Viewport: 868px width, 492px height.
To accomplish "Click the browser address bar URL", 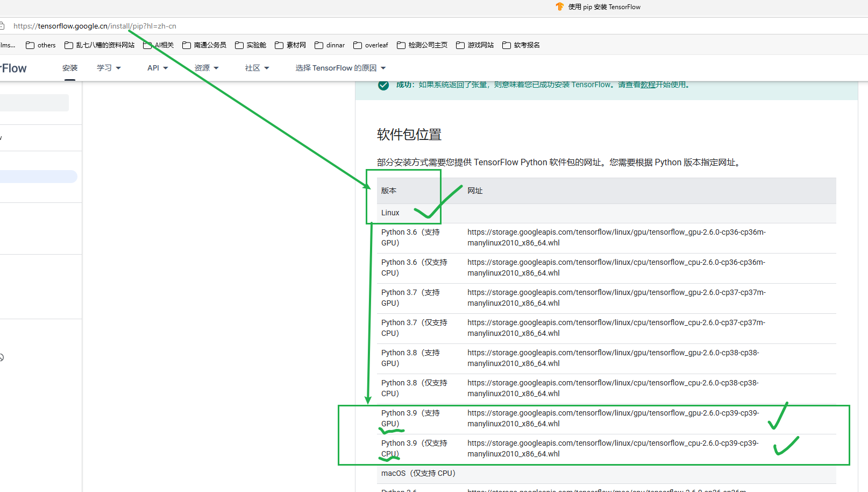I will click(95, 26).
